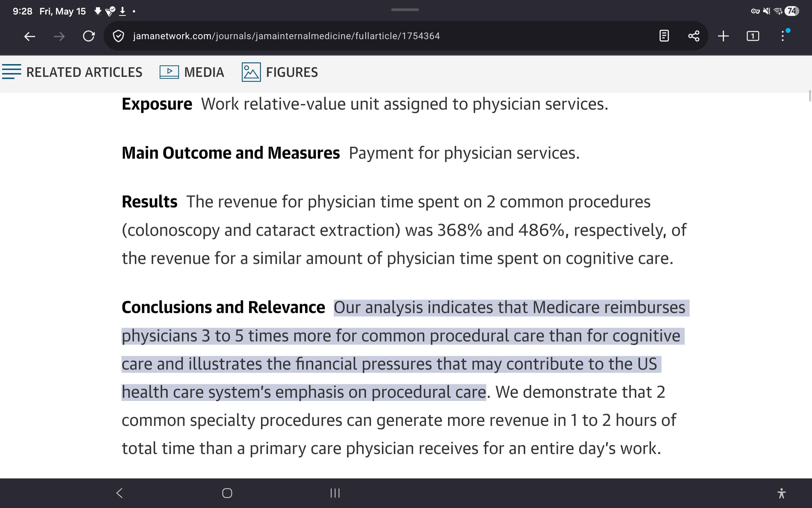Open reader mode icon in address bar

pyautogui.click(x=664, y=36)
